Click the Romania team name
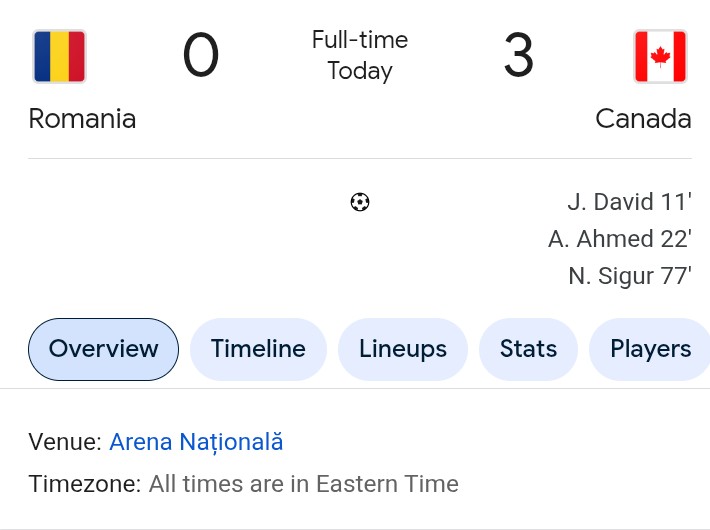 [x=82, y=119]
